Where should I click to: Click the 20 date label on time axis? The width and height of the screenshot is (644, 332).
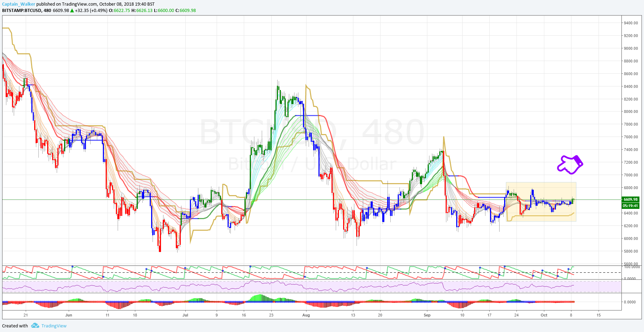380,315
